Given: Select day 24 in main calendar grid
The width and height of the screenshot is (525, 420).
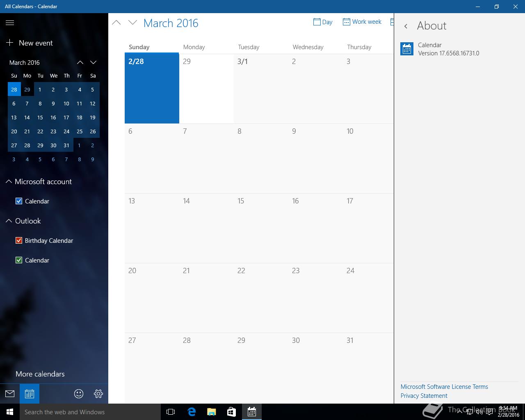Looking at the screenshot, I should [367, 298].
